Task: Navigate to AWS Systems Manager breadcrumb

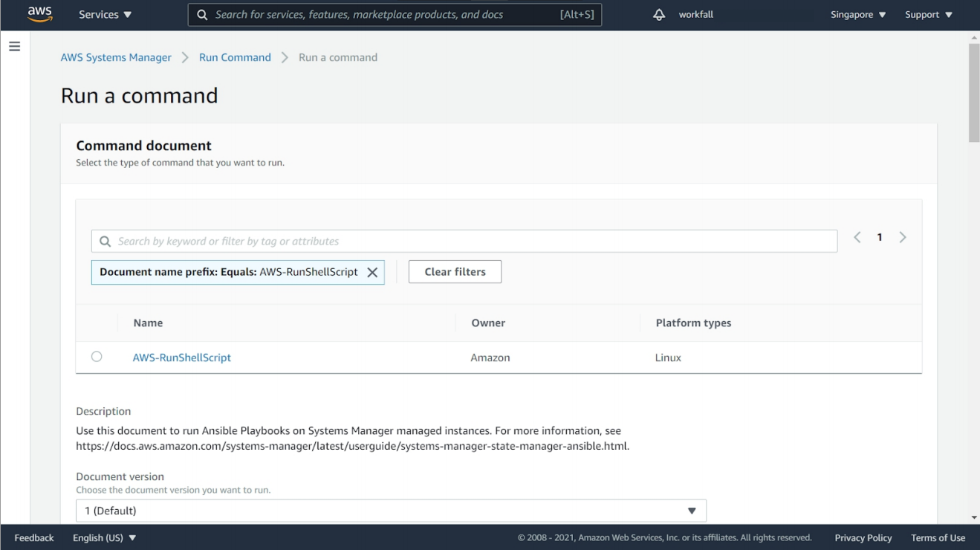Action: [x=116, y=57]
